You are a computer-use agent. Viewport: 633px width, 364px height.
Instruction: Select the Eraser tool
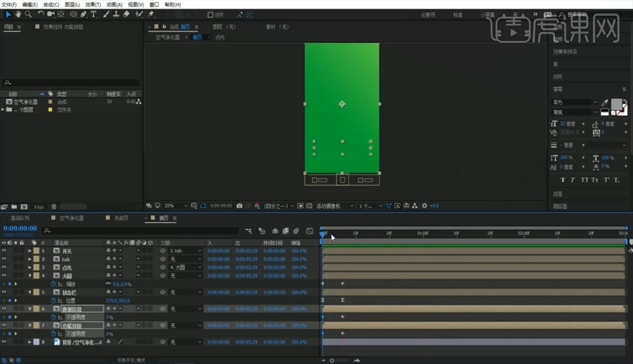click(x=127, y=15)
